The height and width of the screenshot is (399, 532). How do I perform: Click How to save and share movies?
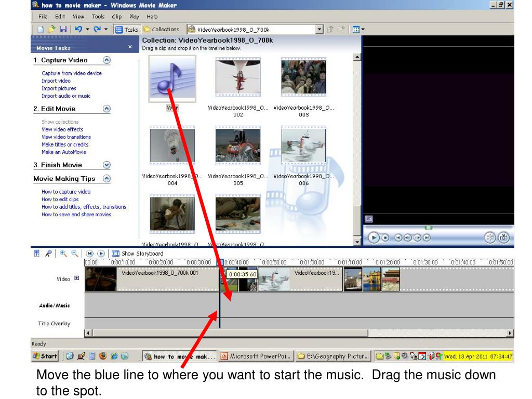[76, 215]
